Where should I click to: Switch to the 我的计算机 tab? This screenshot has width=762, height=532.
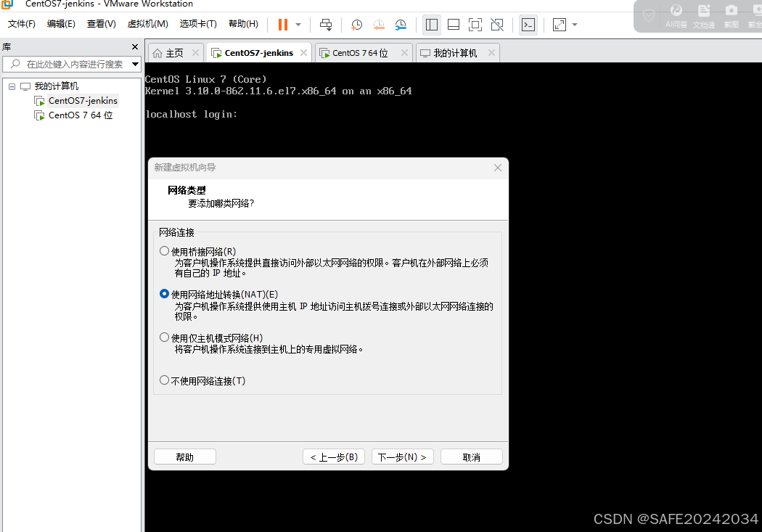(449, 53)
